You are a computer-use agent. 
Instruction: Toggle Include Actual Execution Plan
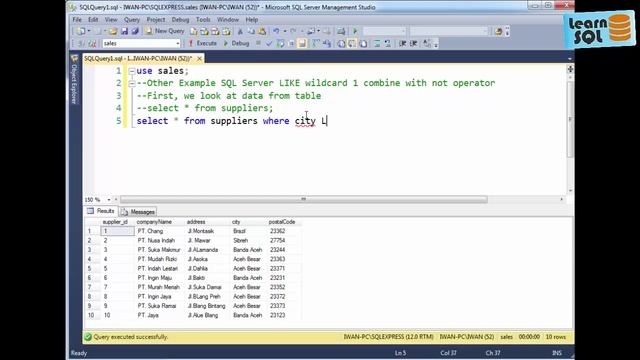tap(316, 43)
